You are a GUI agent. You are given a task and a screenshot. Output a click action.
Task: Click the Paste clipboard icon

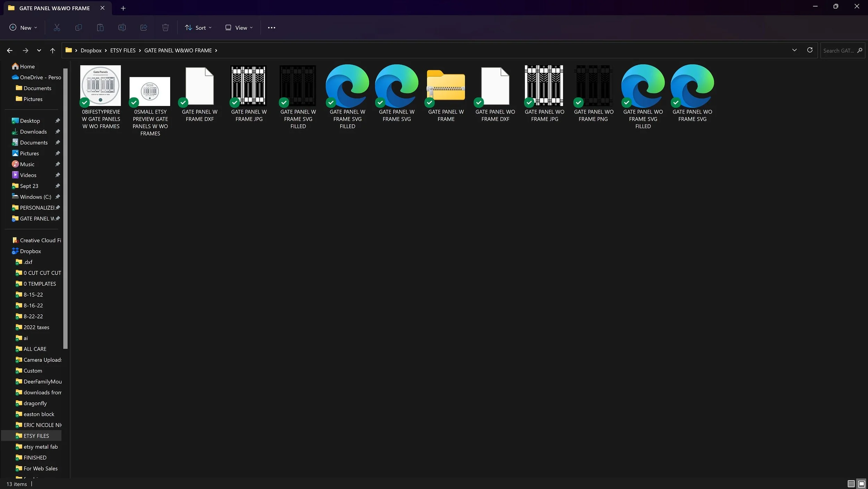100,27
